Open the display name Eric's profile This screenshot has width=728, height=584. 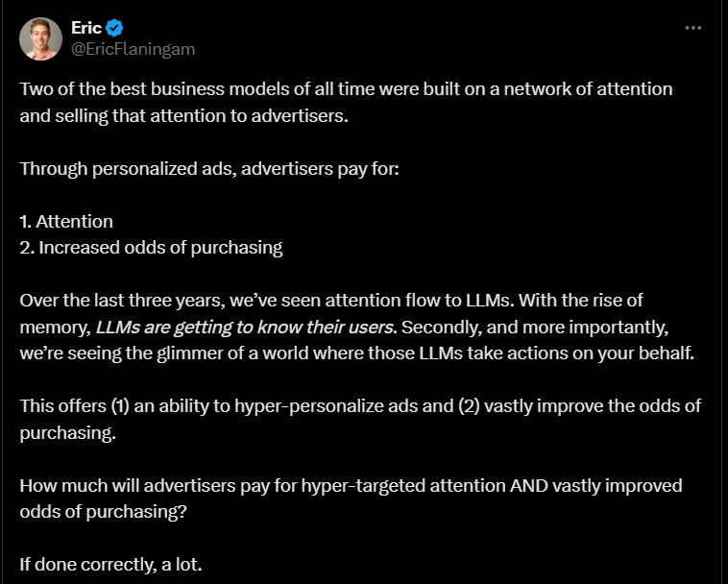pos(86,28)
